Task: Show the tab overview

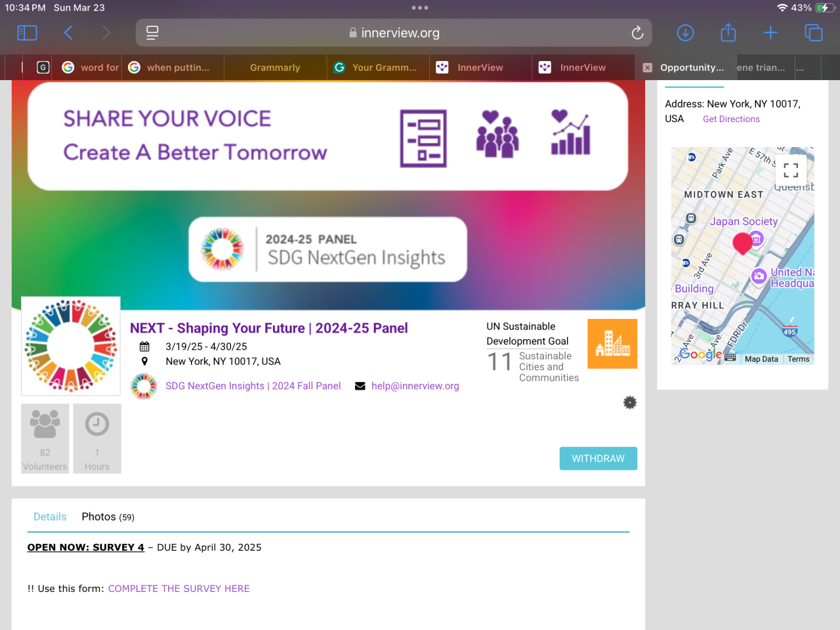Action: 814,33
